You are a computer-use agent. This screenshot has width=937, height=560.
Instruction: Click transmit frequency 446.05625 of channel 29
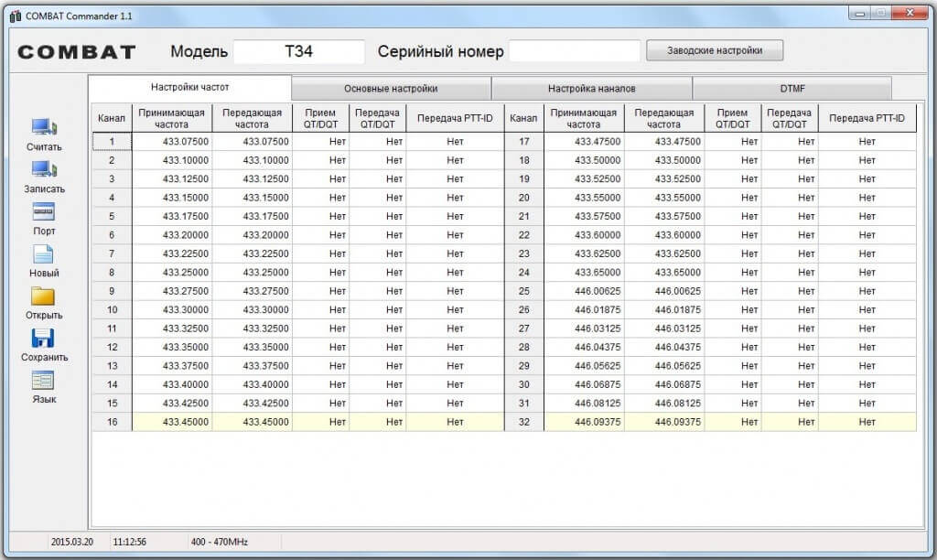[664, 366]
